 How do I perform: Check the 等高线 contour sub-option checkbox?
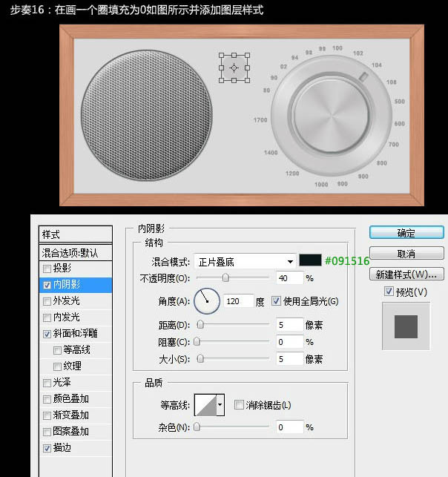click(x=57, y=350)
